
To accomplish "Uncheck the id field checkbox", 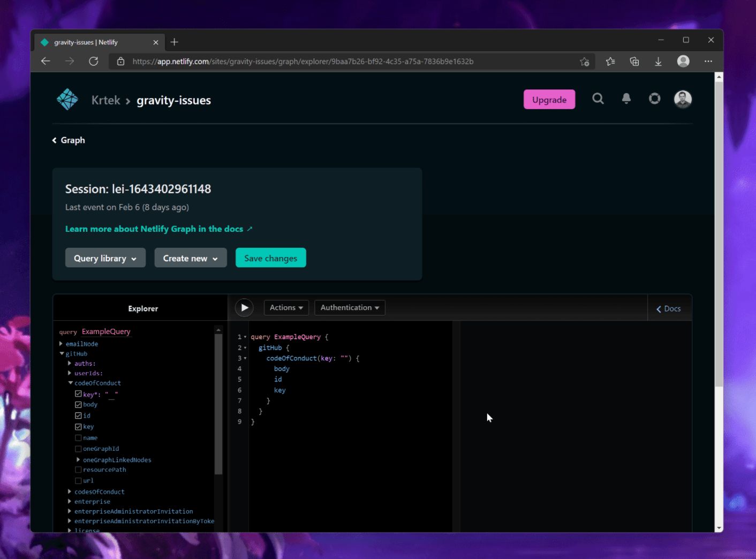I will [78, 416].
